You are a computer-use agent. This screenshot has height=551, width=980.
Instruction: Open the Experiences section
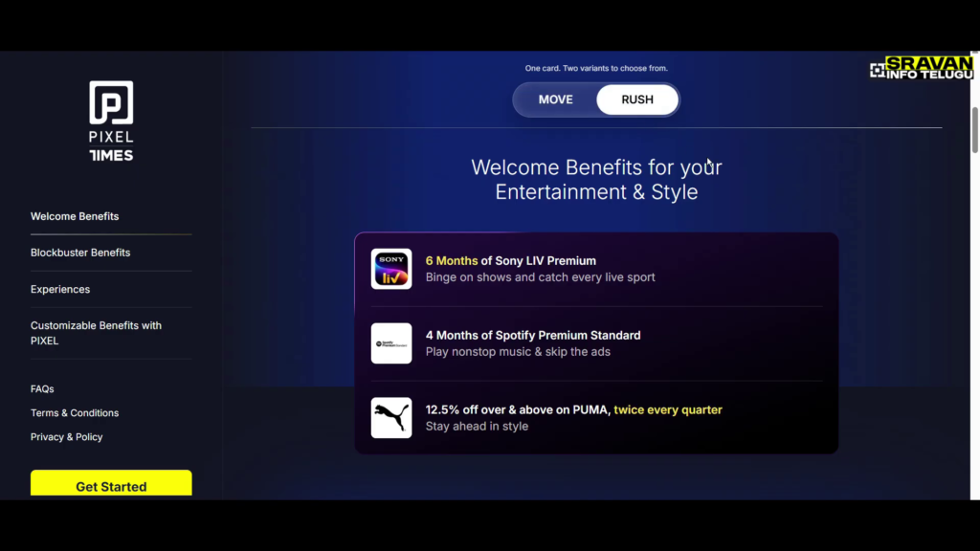(x=60, y=289)
